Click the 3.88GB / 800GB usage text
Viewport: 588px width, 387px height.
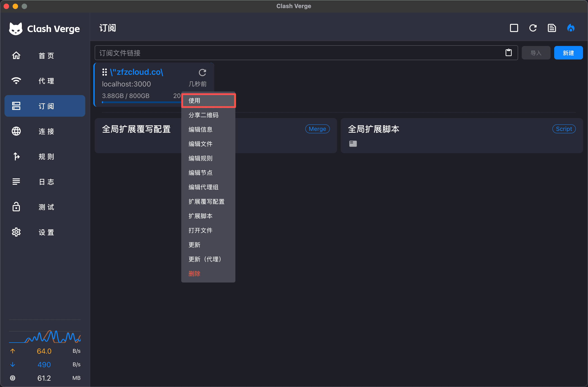pos(126,96)
